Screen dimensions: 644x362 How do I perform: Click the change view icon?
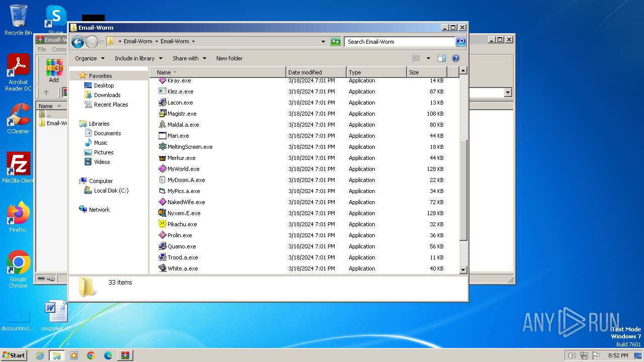click(416, 58)
